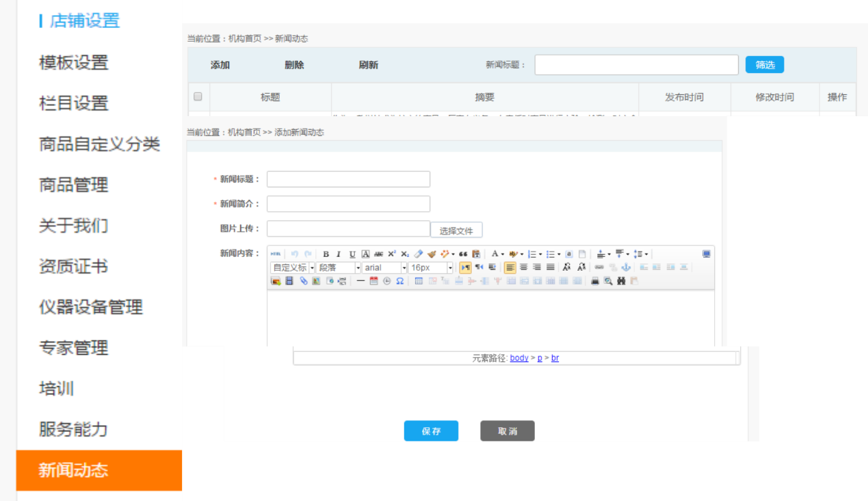Expand the auto-typeset wand dropdown

[x=453, y=254]
